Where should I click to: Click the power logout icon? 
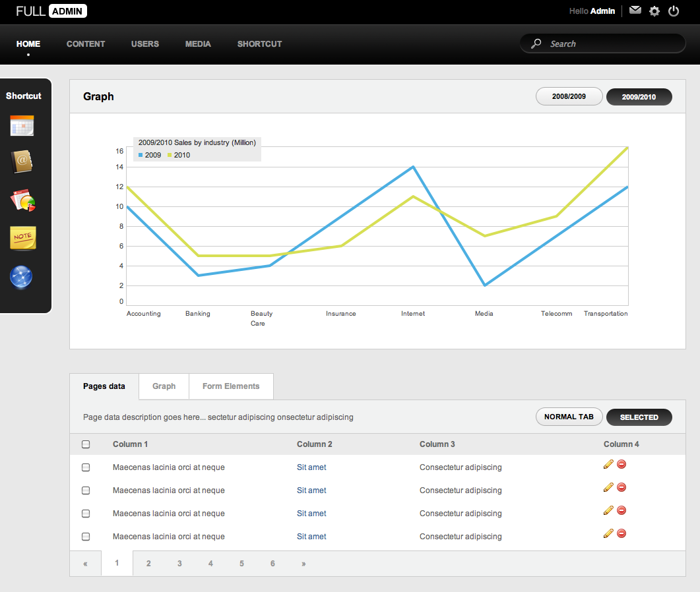674,11
